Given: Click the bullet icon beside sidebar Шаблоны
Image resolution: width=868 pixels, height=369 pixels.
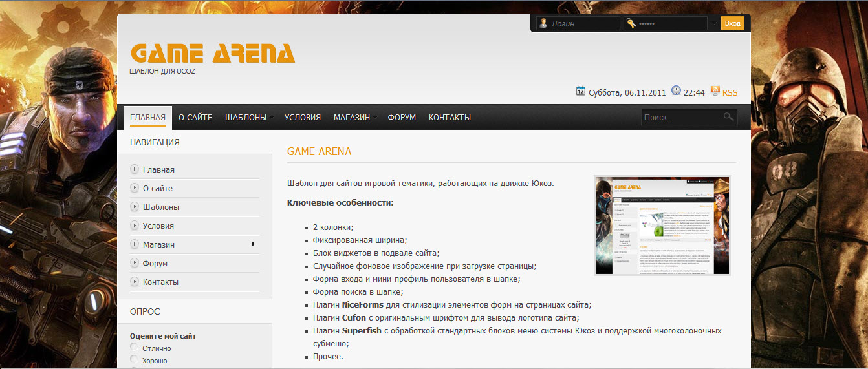Looking at the screenshot, I should [x=135, y=207].
